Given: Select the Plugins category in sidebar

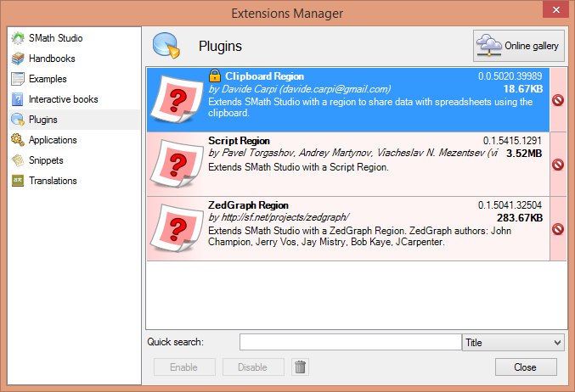Looking at the screenshot, I should pyautogui.click(x=42, y=120).
